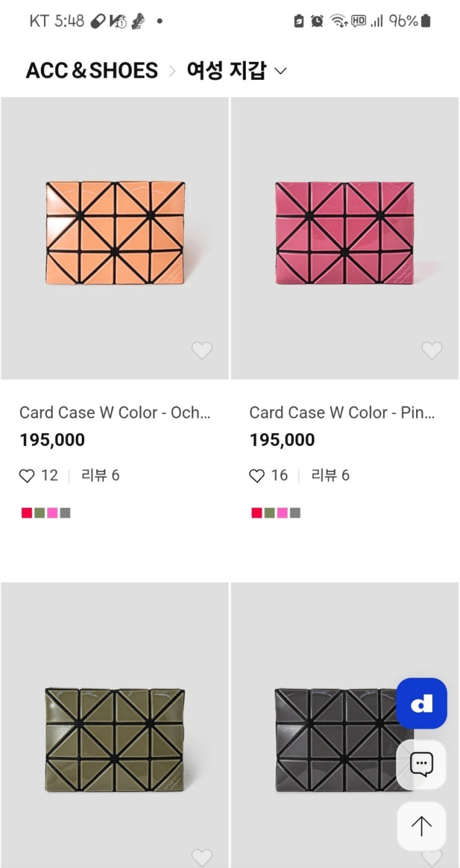The width and height of the screenshot is (460, 868).
Task: Select the red color swatch under Ochre card case
Action: click(27, 513)
